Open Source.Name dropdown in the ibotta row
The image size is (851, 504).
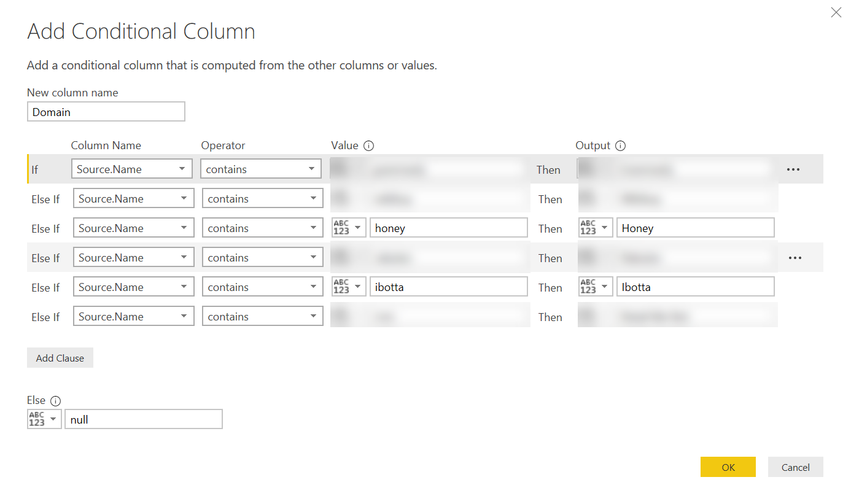pos(133,287)
